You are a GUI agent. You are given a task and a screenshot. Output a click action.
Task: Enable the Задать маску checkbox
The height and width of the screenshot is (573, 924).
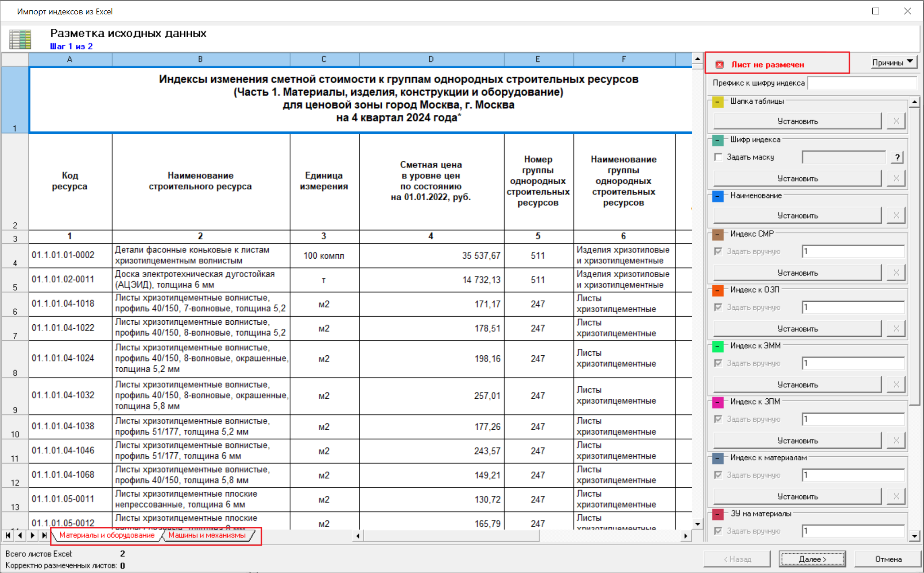(718, 157)
